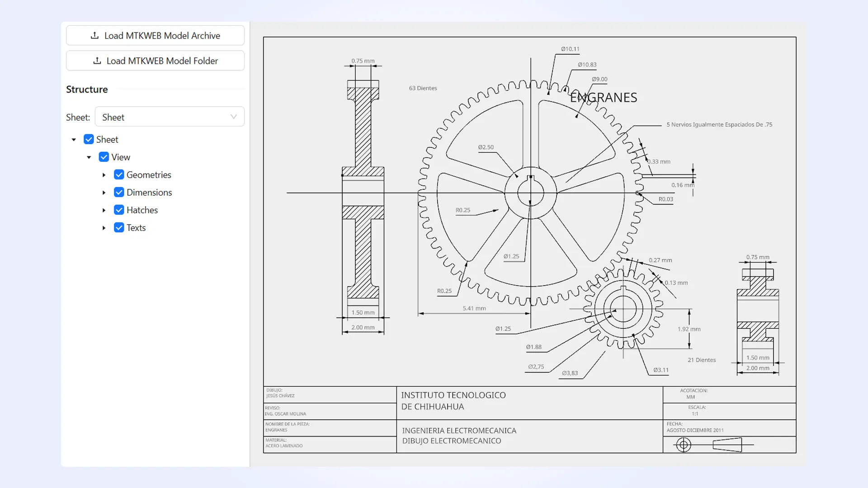
Task: Uncheck the Dimensions checkbox
Action: coord(118,192)
